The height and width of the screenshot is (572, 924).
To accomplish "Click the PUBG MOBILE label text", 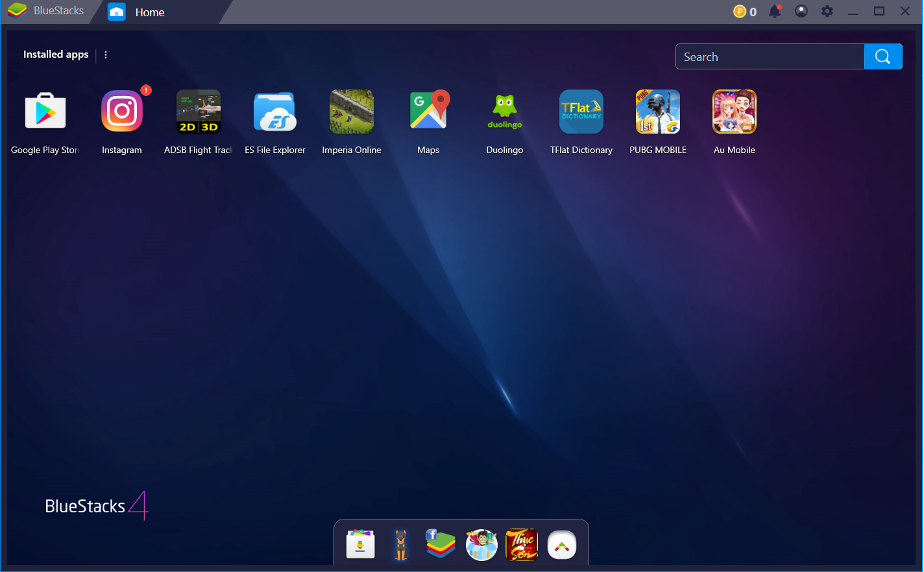I will pyautogui.click(x=658, y=150).
